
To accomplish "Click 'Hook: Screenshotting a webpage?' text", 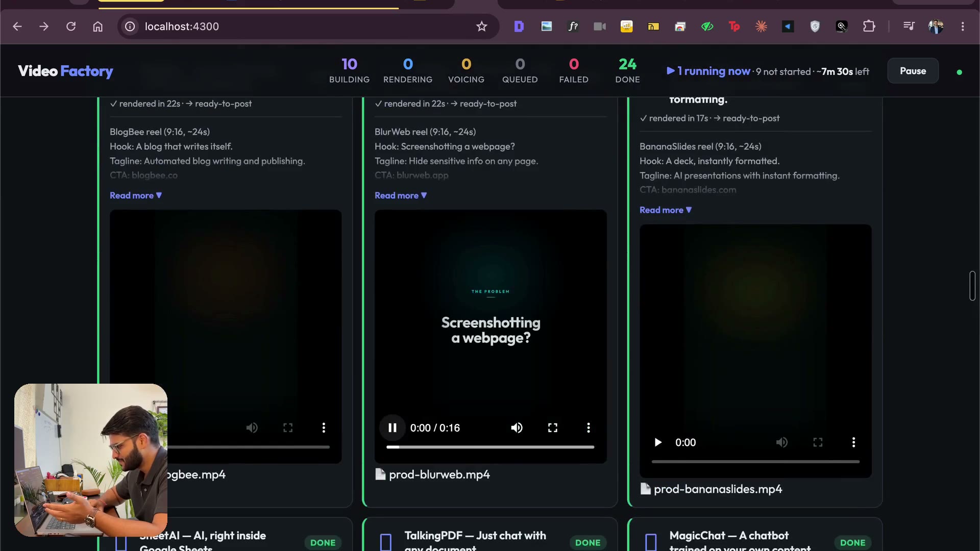I will [445, 146].
